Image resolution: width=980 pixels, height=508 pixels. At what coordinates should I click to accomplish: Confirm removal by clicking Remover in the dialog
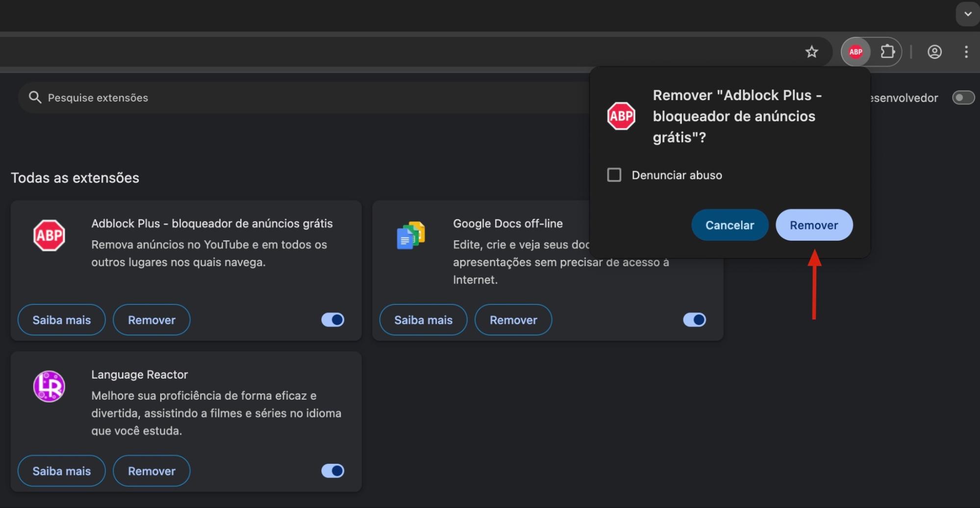point(814,225)
